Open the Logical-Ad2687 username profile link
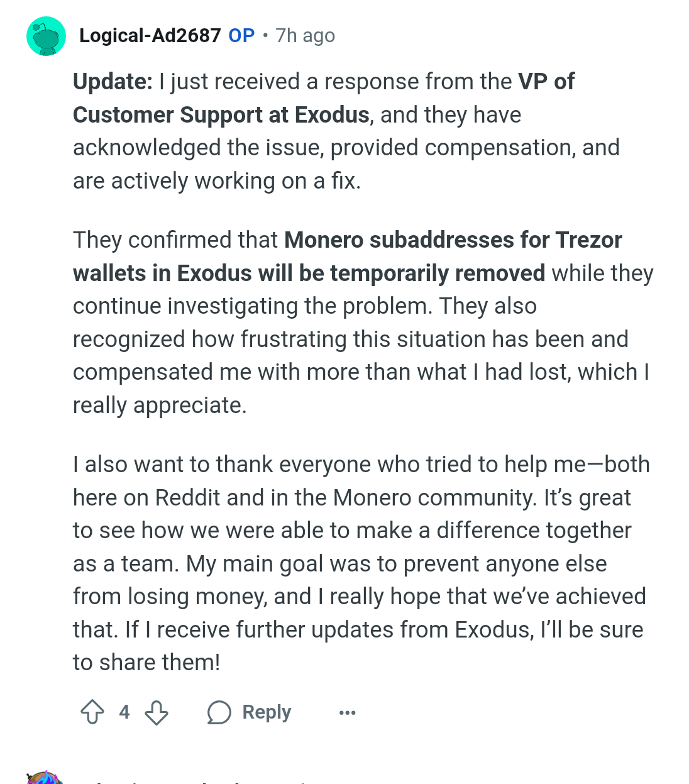 [x=150, y=36]
